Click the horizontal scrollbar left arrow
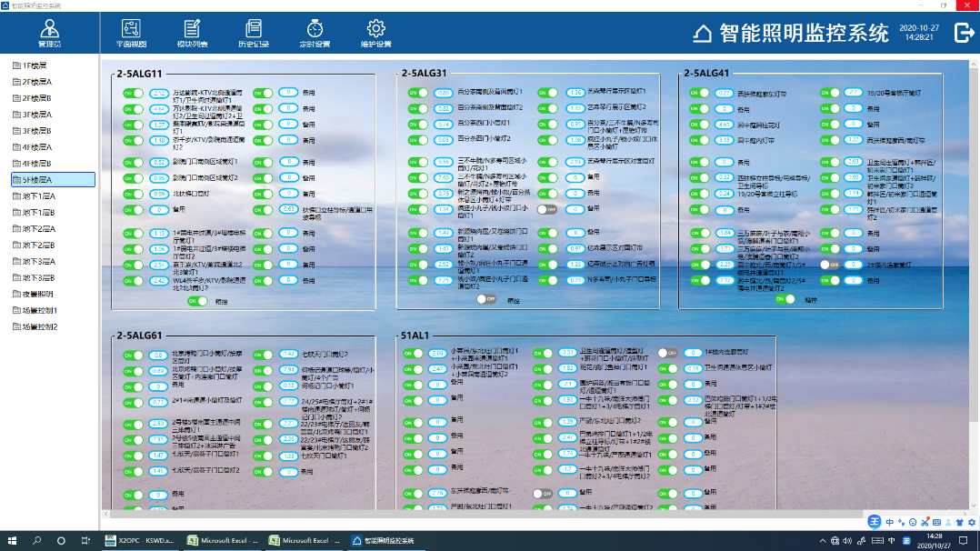This screenshot has width=980, height=551. click(x=105, y=514)
